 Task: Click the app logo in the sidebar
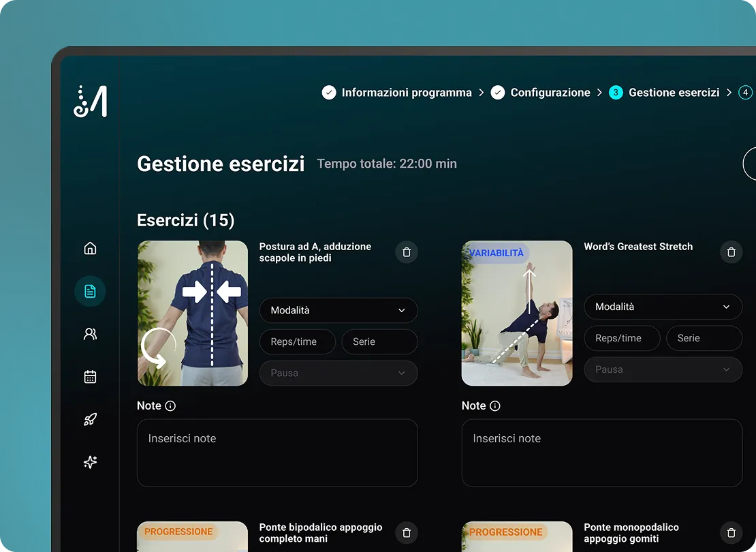point(90,102)
